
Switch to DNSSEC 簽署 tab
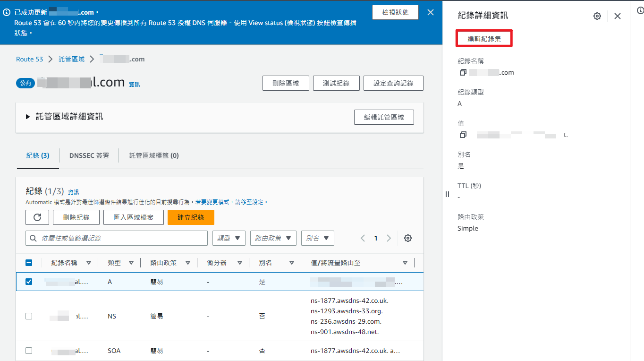[89, 155]
